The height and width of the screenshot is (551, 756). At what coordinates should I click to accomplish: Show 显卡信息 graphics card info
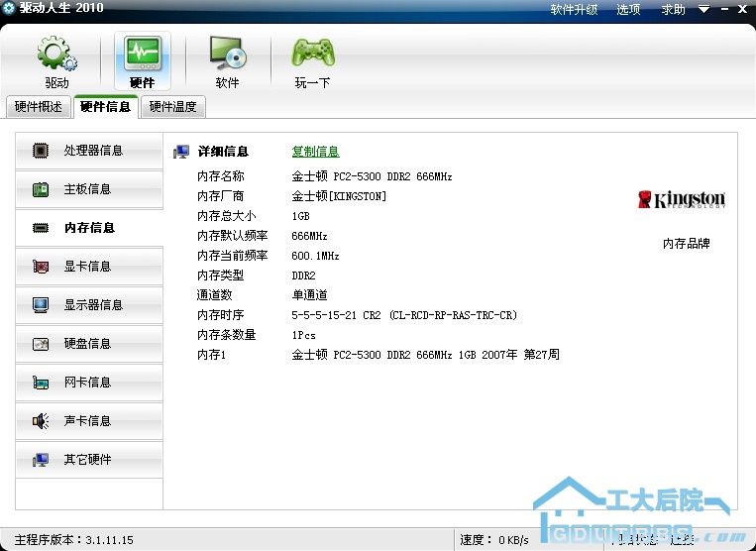(89, 267)
